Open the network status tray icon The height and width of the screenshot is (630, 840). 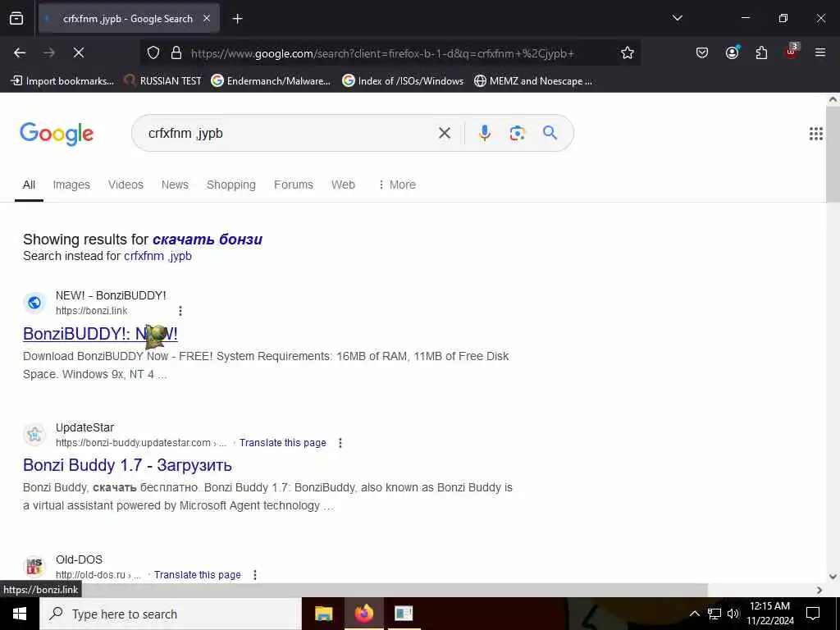714,614
